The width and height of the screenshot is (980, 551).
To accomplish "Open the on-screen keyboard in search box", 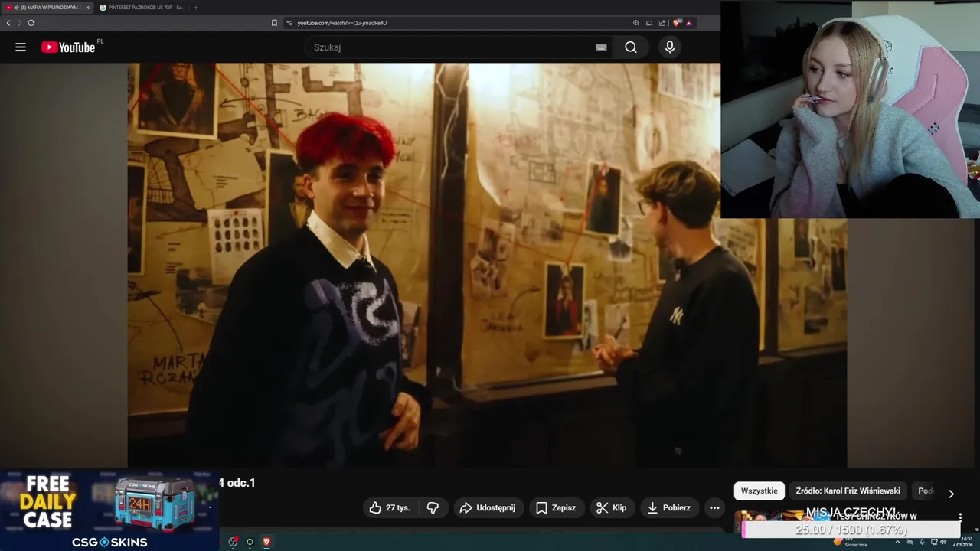I will coord(601,47).
